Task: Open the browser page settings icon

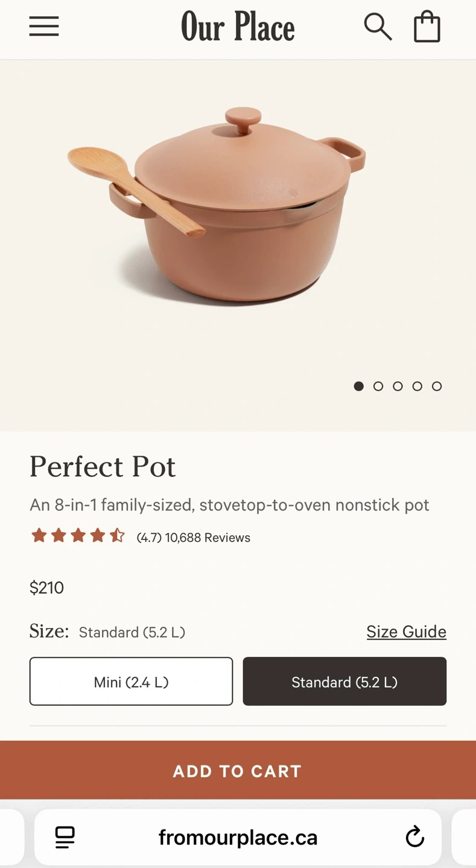Action: tap(65, 837)
